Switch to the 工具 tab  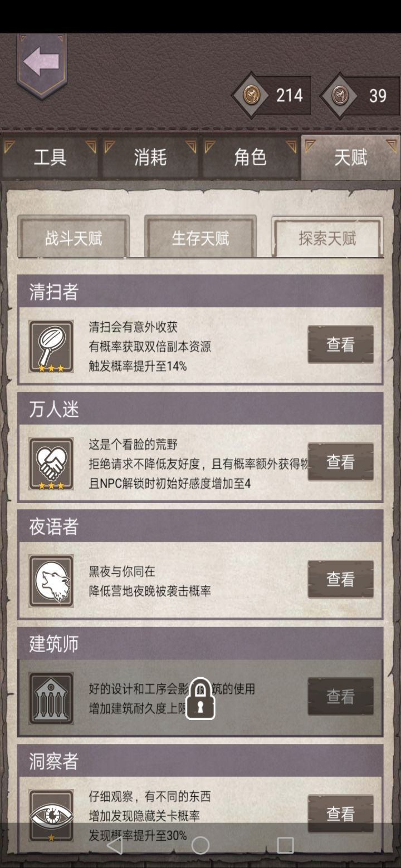[x=50, y=157]
